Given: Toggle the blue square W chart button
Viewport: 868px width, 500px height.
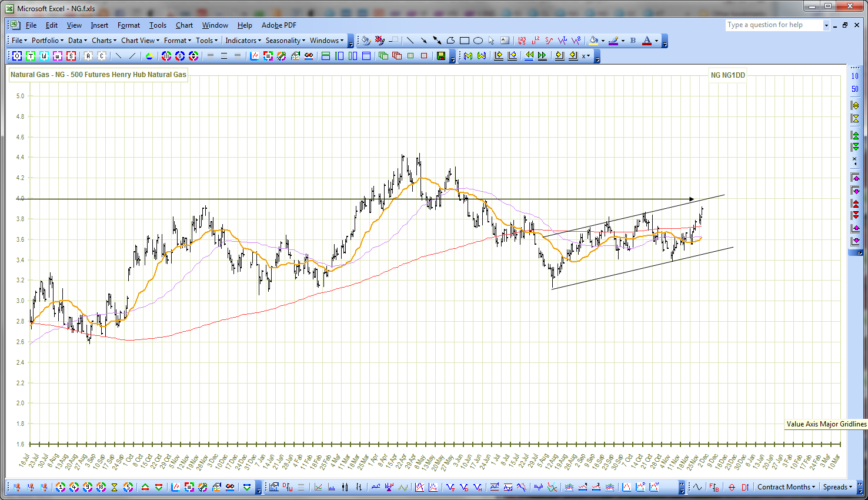Looking at the screenshot, I should [44, 56].
